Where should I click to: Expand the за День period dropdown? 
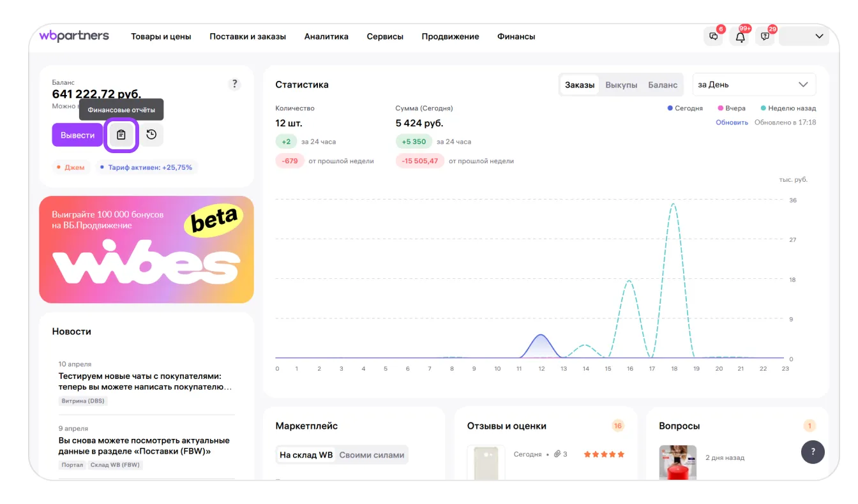pyautogui.click(x=753, y=85)
